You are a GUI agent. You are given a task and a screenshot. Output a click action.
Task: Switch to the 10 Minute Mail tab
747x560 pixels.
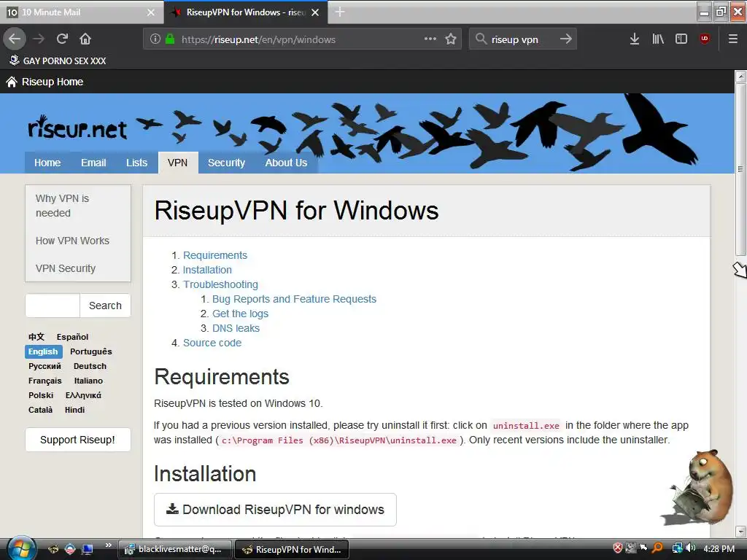(x=82, y=12)
